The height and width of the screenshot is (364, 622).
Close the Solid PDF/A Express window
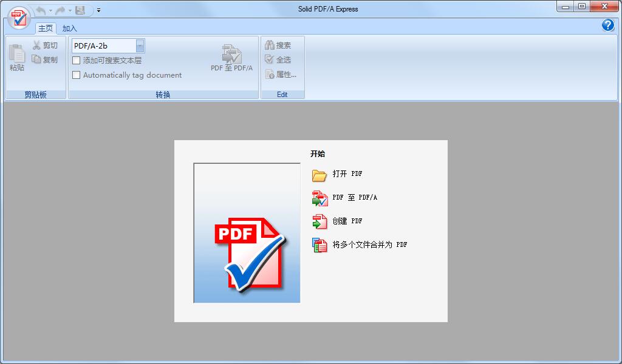(x=604, y=6)
